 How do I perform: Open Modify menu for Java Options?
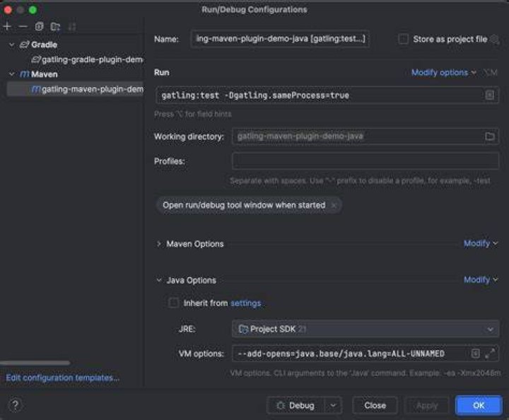coord(481,279)
